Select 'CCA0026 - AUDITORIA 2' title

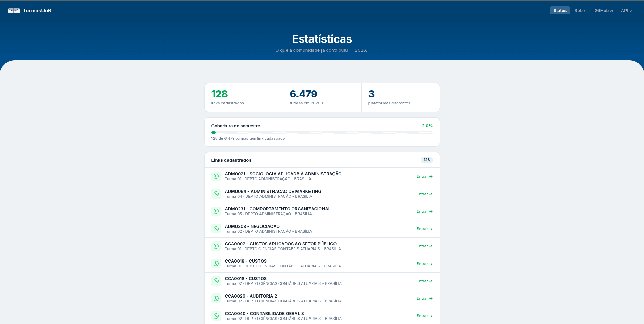[251, 296]
